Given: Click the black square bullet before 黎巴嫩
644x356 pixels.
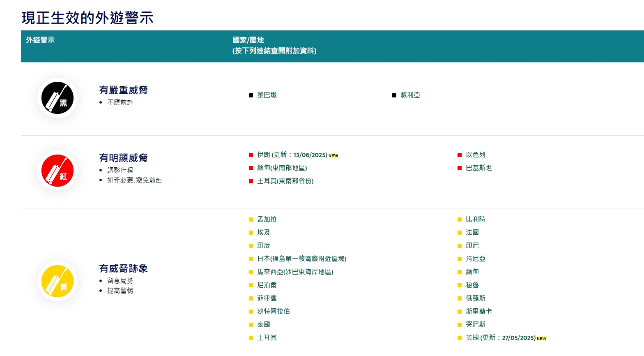Looking at the screenshot, I should pyautogui.click(x=251, y=95).
